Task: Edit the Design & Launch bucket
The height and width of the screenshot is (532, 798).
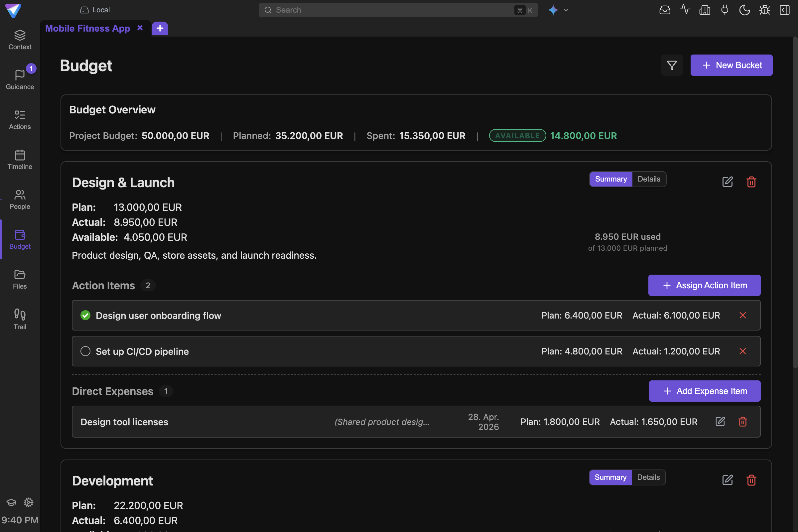Action: [x=728, y=182]
